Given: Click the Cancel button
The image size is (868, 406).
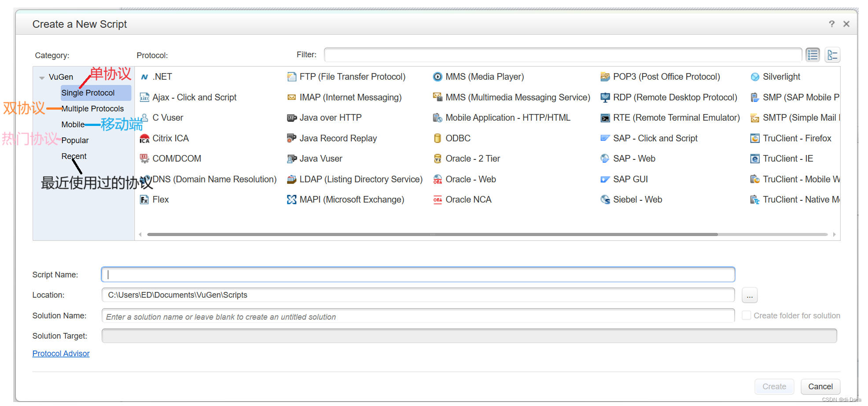Looking at the screenshot, I should point(820,387).
